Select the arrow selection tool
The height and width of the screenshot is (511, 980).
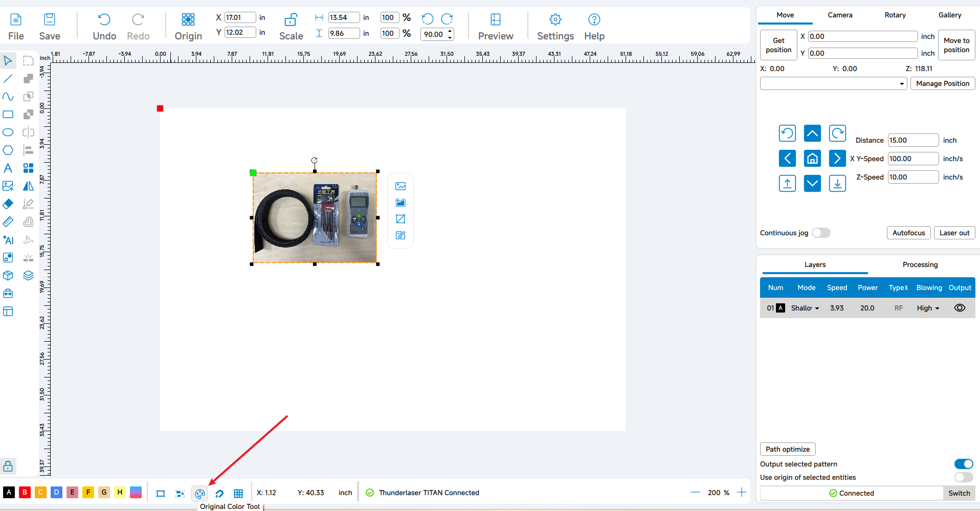point(8,61)
